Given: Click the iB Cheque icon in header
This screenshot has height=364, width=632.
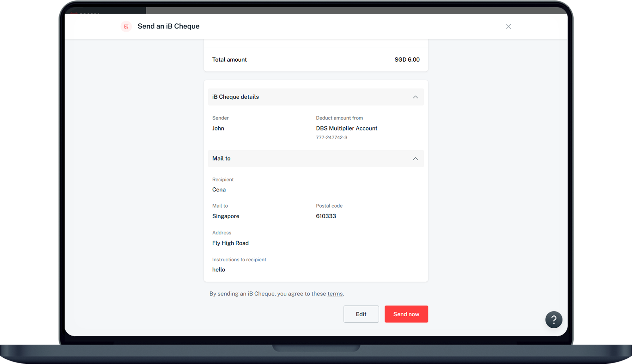Looking at the screenshot, I should [x=126, y=27].
